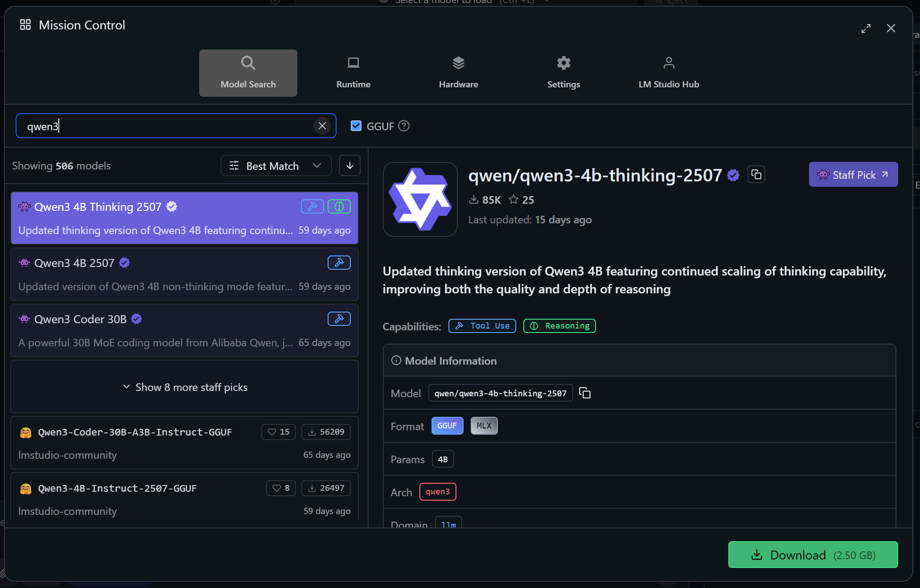Switch to the Runtime tab
Screen dimensions: 920x588
pyautogui.click(x=353, y=72)
